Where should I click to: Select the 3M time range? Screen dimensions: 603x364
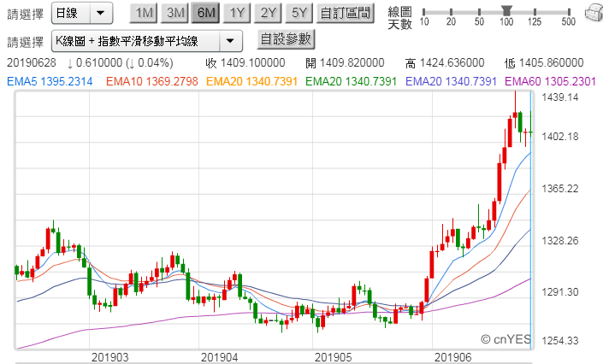175,13
